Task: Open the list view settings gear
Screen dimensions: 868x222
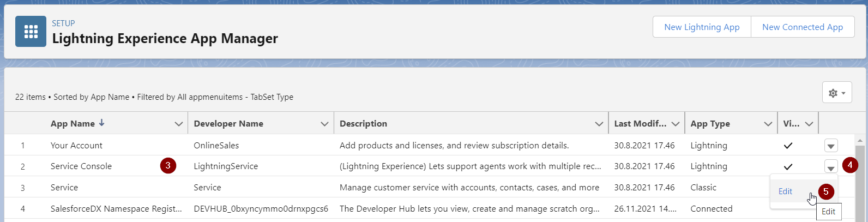Action: 837,93
